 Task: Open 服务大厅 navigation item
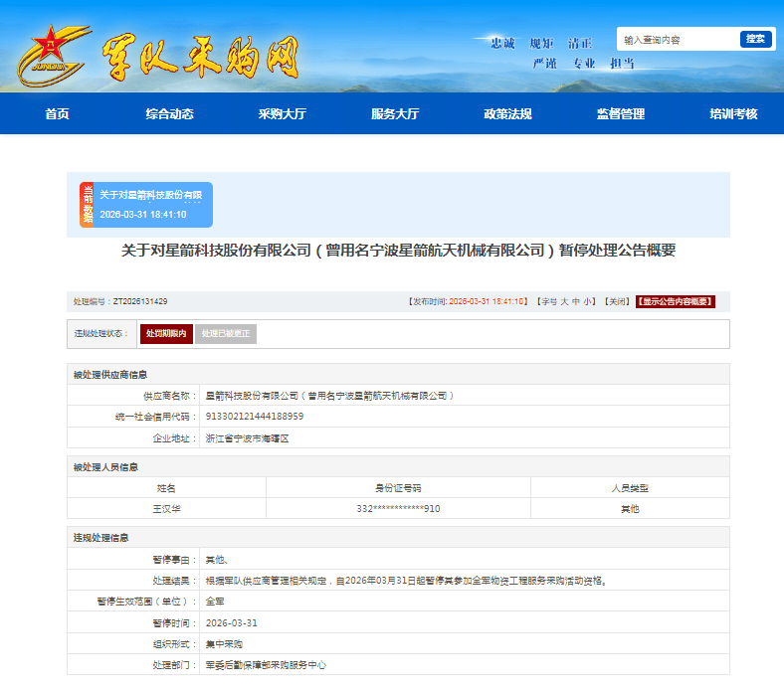coord(395,114)
